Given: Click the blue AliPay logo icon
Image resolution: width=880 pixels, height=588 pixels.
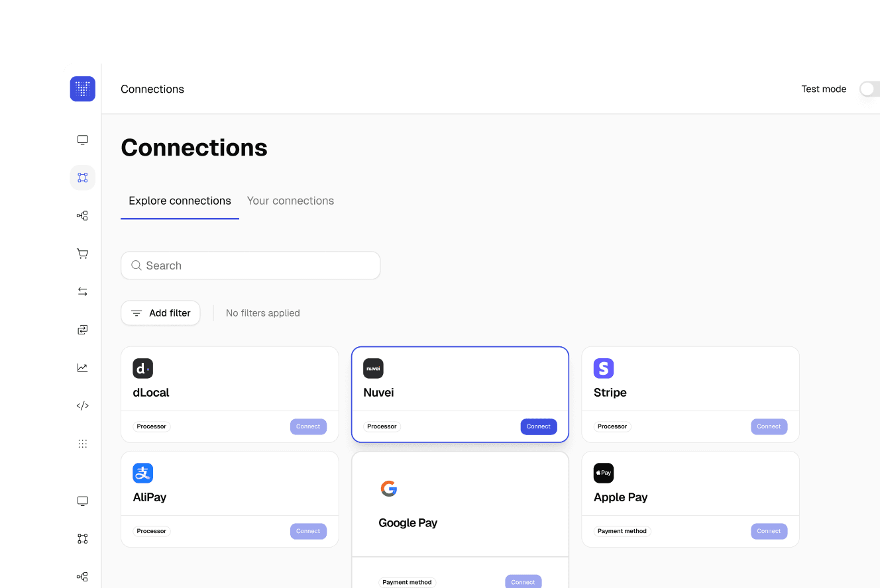Looking at the screenshot, I should pos(143,473).
